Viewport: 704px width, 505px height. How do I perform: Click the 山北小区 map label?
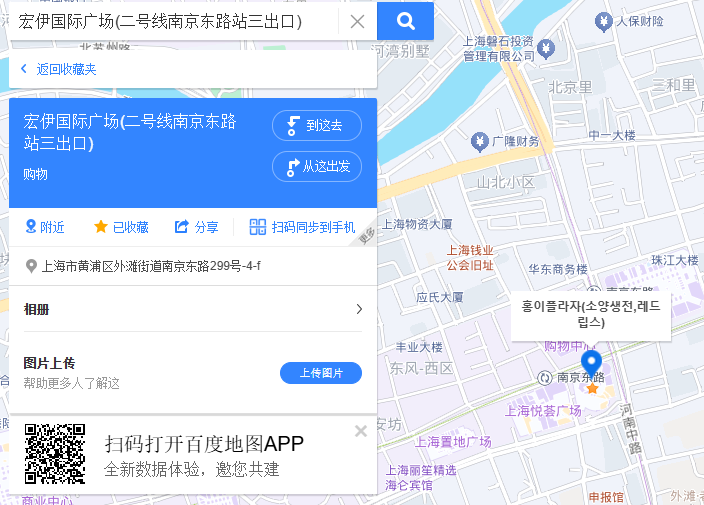pyautogui.click(x=506, y=182)
